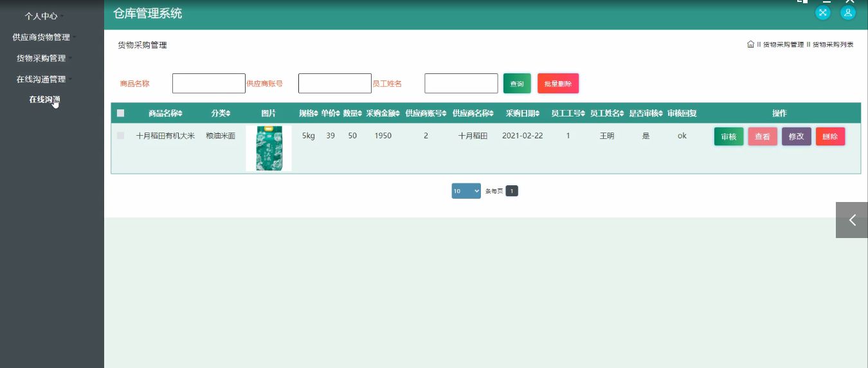Go to page 1 in pagination
The width and height of the screenshot is (868, 368).
[512, 191]
